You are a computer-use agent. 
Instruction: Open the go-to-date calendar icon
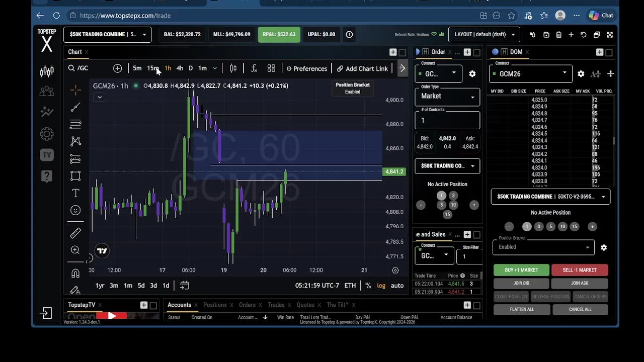(185, 286)
